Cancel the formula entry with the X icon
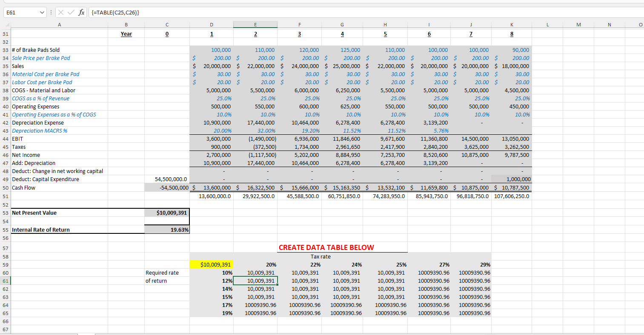The width and height of the screenshot is (644, 335). coord(60,12)
